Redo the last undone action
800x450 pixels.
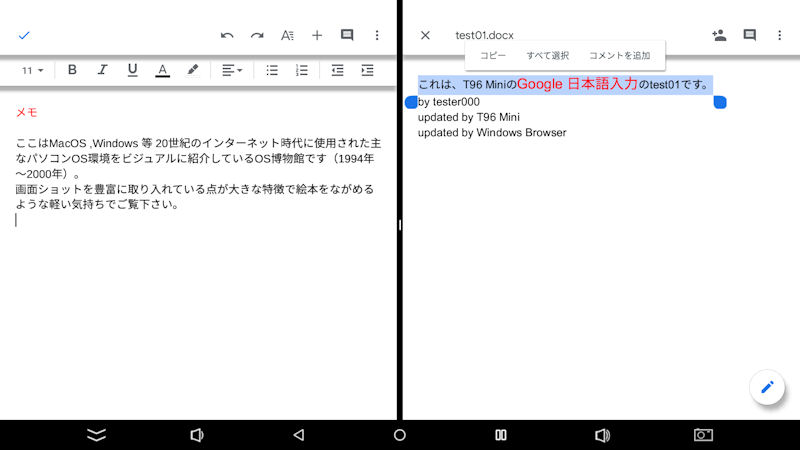tap(257, 35)
